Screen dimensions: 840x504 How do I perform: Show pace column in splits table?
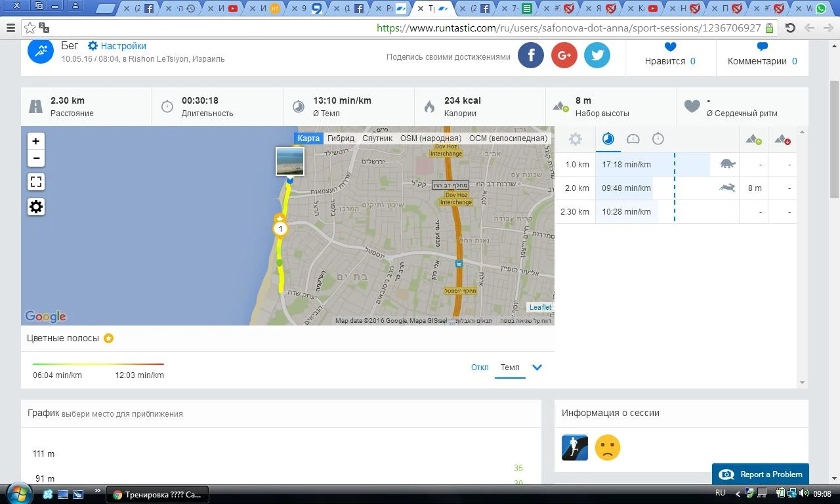tap(608, 139)
